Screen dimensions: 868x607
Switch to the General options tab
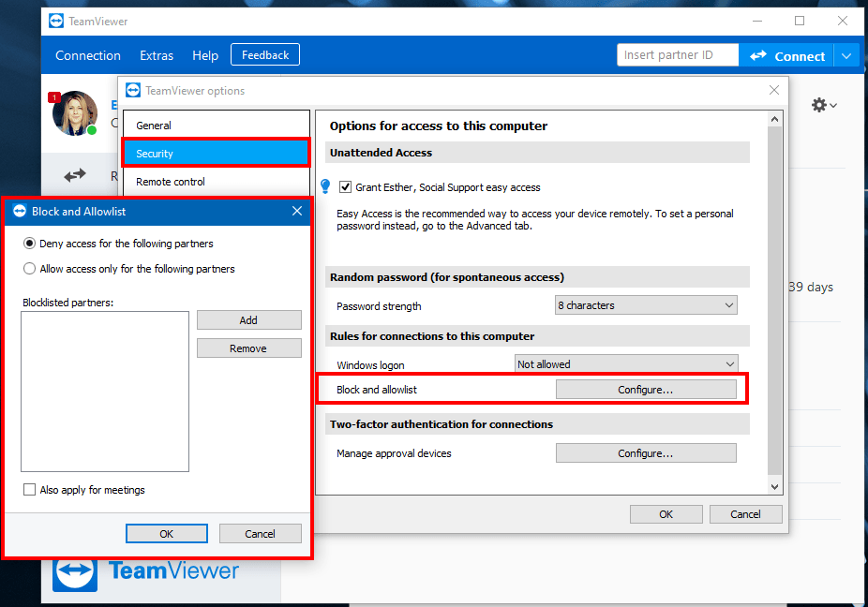point(152,125)
